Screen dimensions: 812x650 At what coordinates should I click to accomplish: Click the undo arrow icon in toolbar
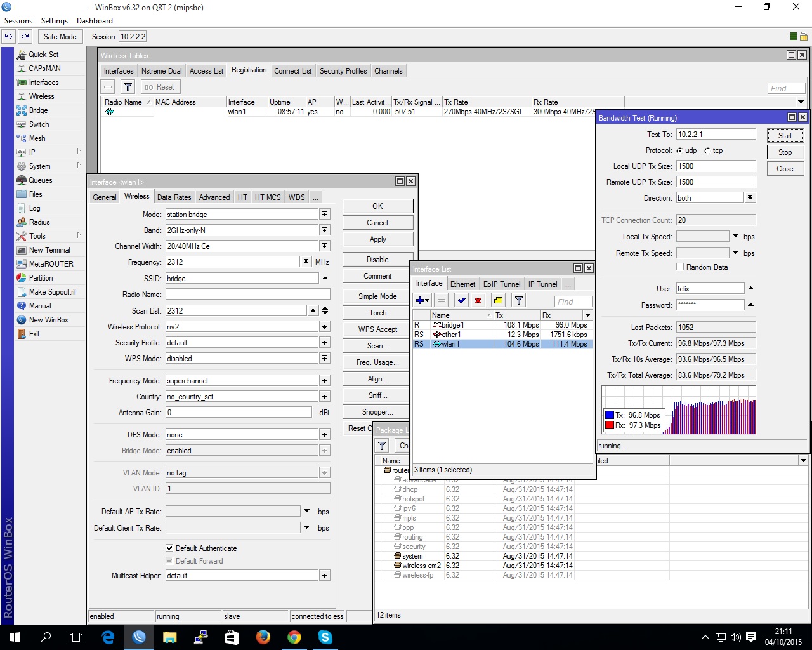[x=9, y=37]
